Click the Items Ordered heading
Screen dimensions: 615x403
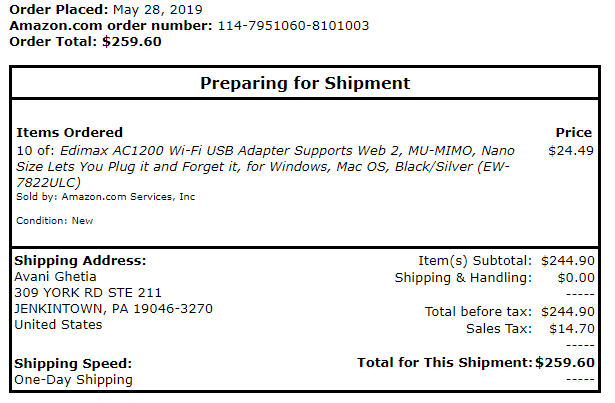coord(70,132)
